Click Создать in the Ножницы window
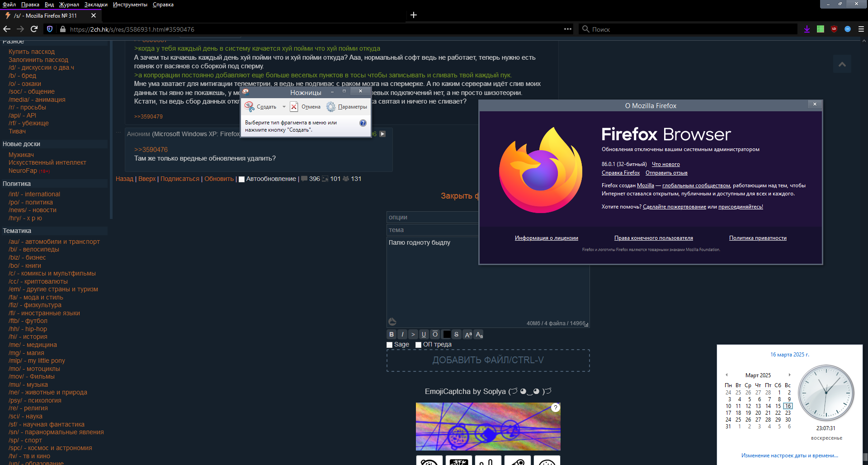Image resolution: width=868 pixels, height=465 pixels. click(x=261, y=107)
